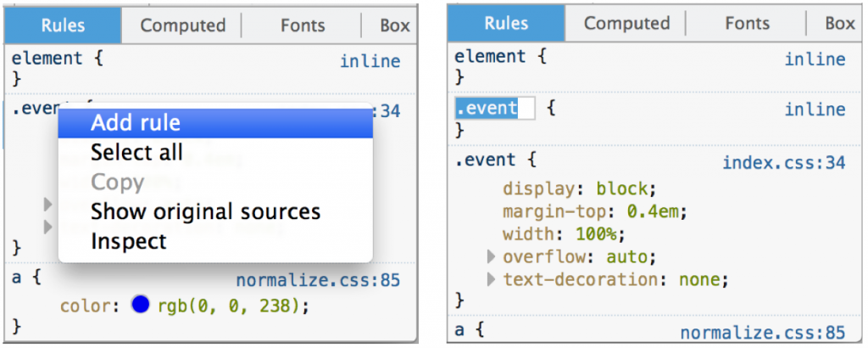The image size is (868, 348).
Task: Click the 0.4em value
Action: (652, 211)
